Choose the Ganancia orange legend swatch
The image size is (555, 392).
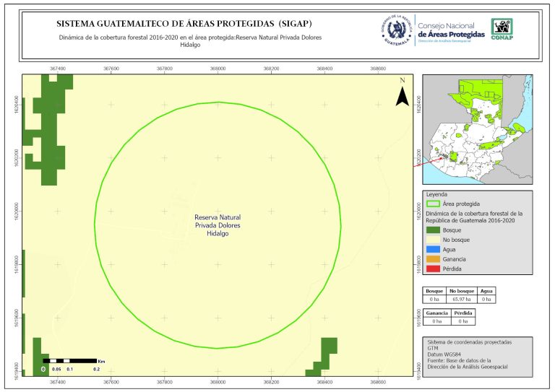(433, 258)
